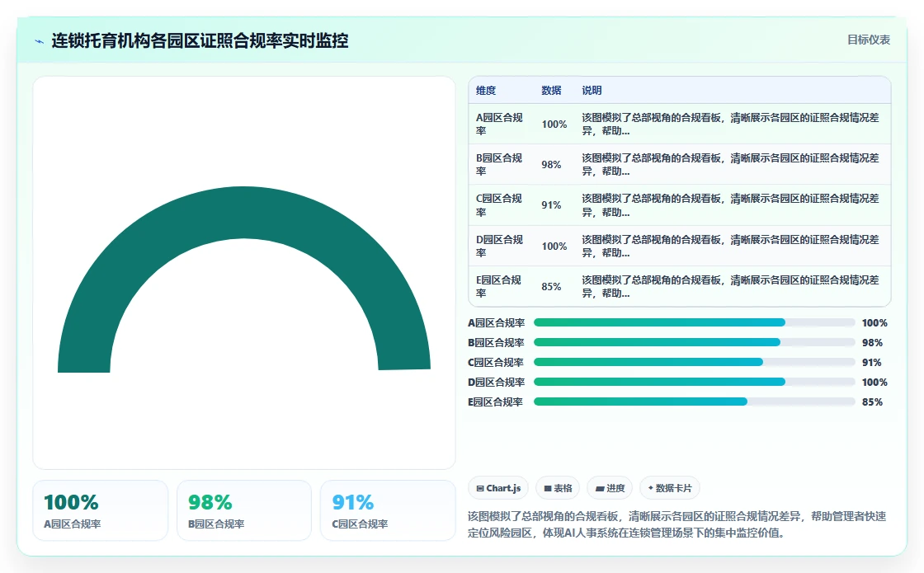This screenshot has width=924, height=573.
Task: Click the 85% label beside E园区 bar
Action: point(872,402)
